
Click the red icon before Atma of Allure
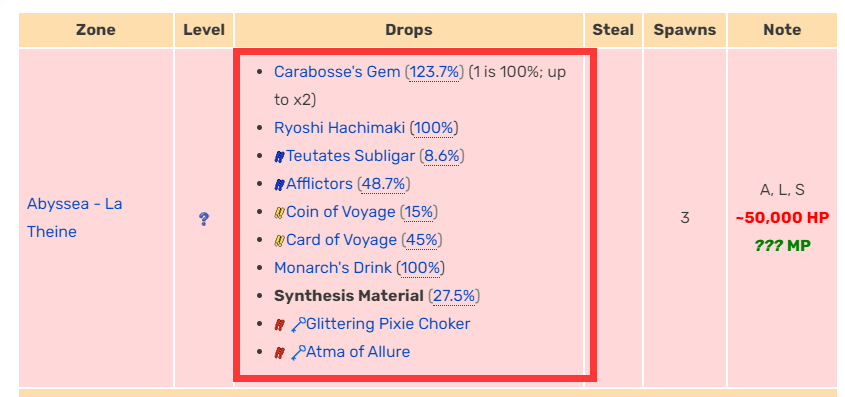tap(279, 352)
